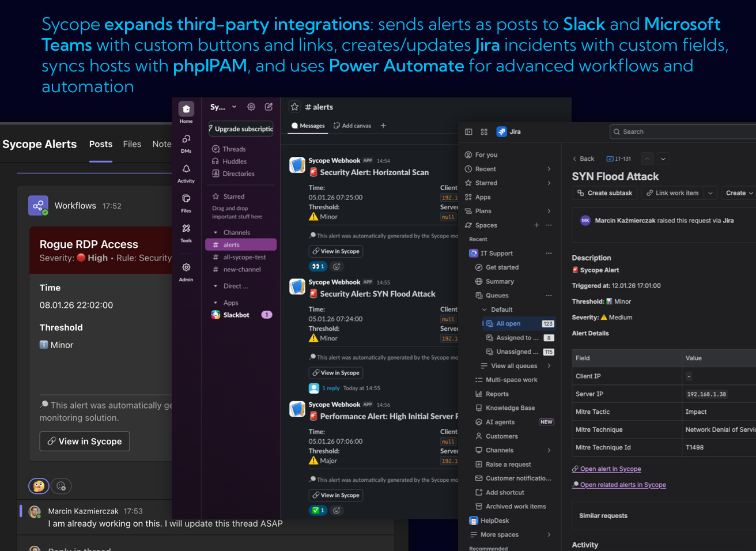The image size is (756, 551).
Task: Click View in Sycope under SYN Flood alert
Action: [336, 373]
